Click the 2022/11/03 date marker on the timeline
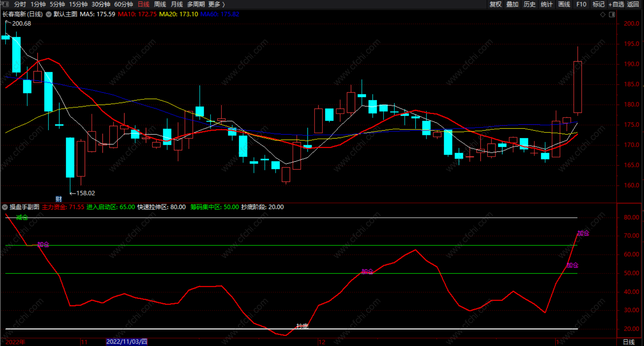 (127, 342)
